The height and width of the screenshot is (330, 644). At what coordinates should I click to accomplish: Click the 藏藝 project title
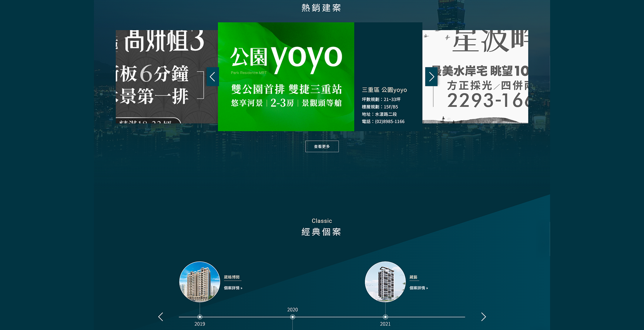pos(413,277)
